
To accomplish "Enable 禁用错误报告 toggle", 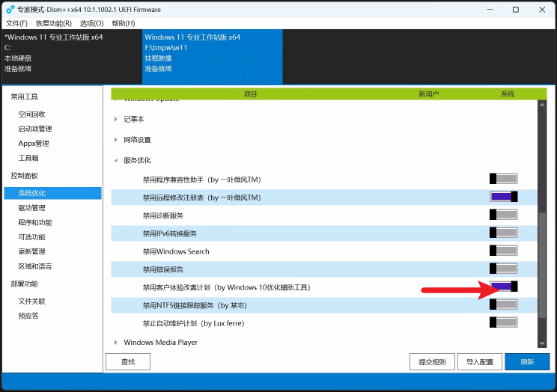I will tap(503, 269).
